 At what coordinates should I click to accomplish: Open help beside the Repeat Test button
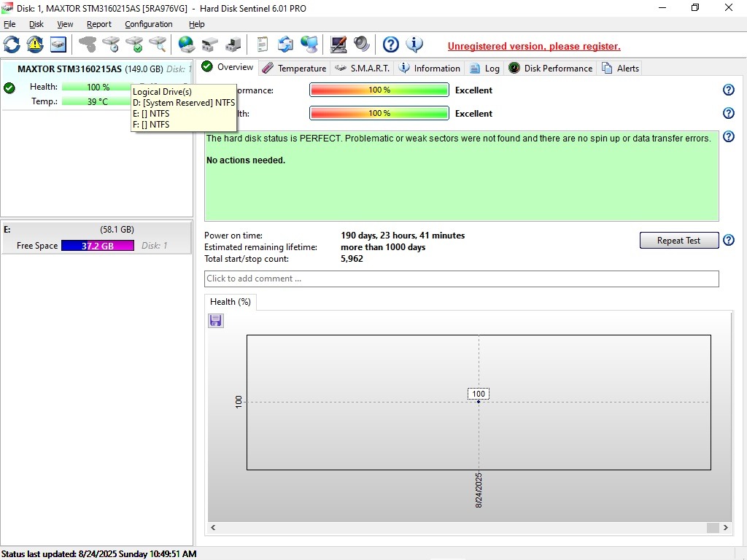point(729,240)
